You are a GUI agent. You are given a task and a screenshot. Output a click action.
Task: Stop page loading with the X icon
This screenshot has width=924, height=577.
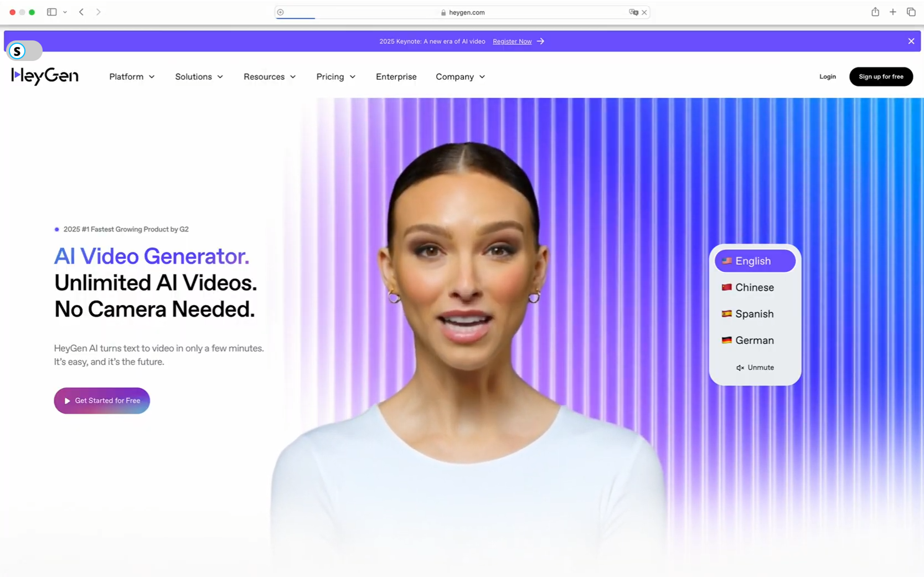tap(644, 12)
